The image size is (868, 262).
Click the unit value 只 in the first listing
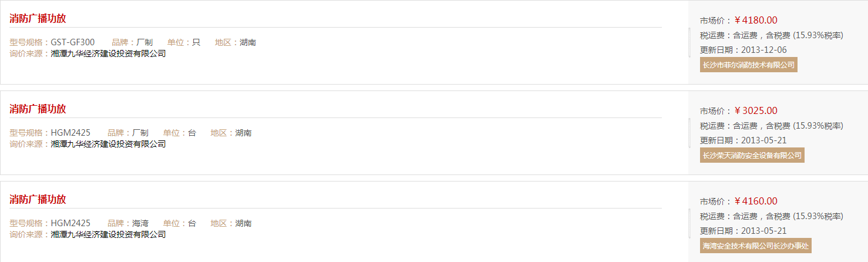(196, 42)
